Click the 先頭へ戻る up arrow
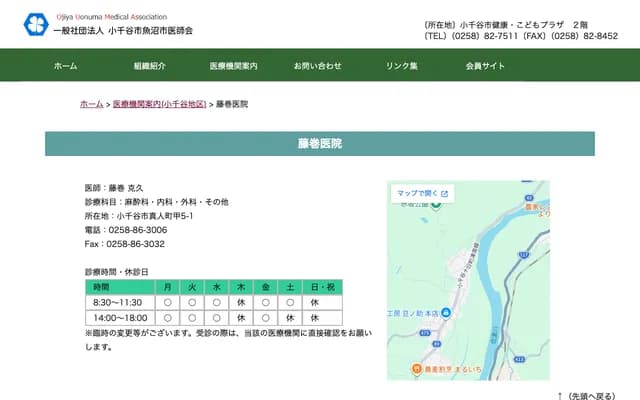This screenshot has height=400, width=640. pos(560,395)
